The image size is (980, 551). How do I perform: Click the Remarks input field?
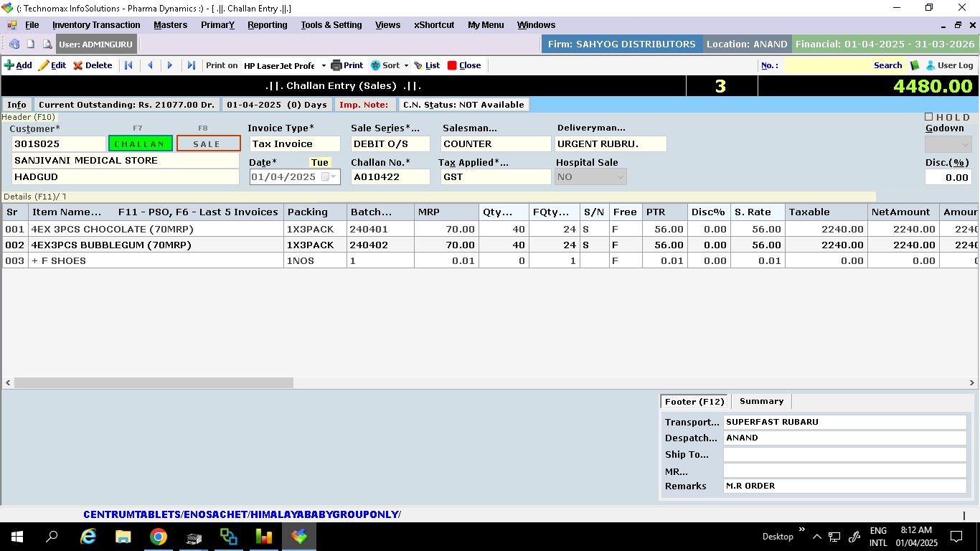click(x=844, y=486)
